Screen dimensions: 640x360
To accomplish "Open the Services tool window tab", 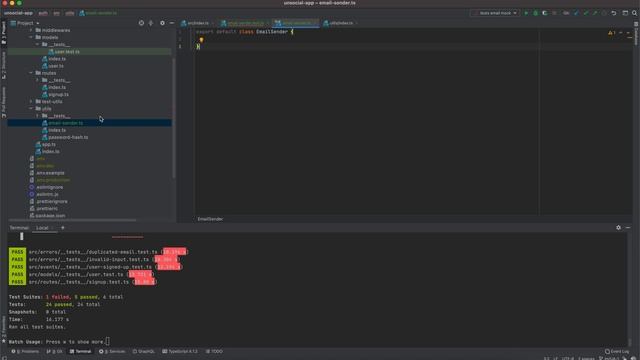I will pos(112,351).
